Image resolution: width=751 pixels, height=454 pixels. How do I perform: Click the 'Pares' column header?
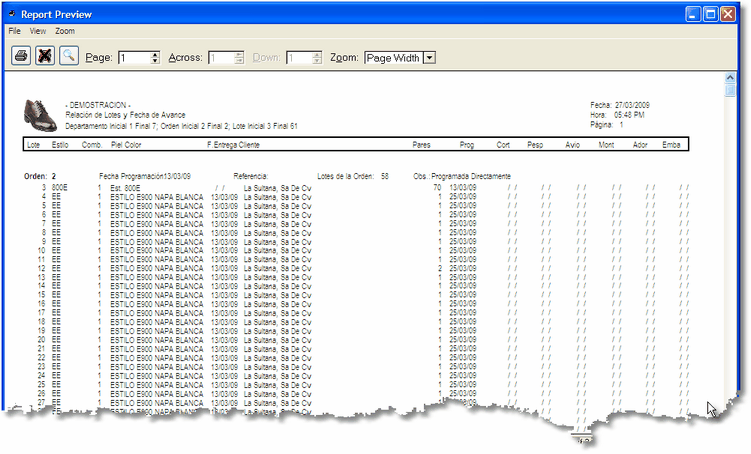(421, 145)
